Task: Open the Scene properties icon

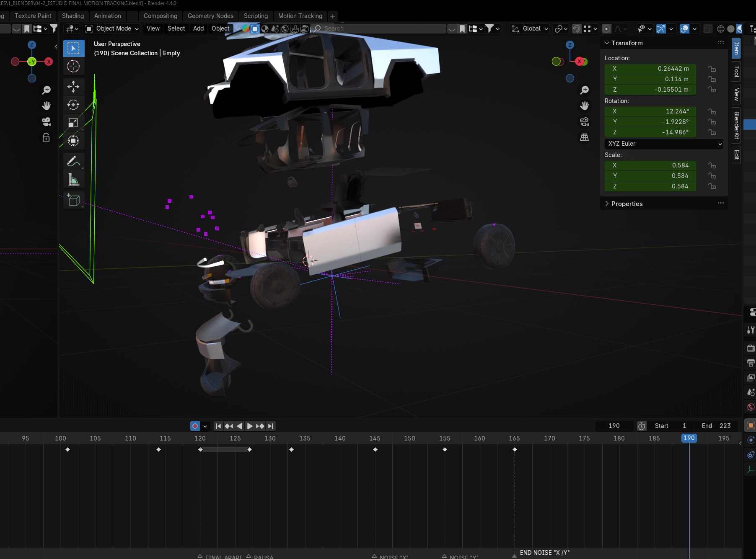Action: (x=751, y=392)
